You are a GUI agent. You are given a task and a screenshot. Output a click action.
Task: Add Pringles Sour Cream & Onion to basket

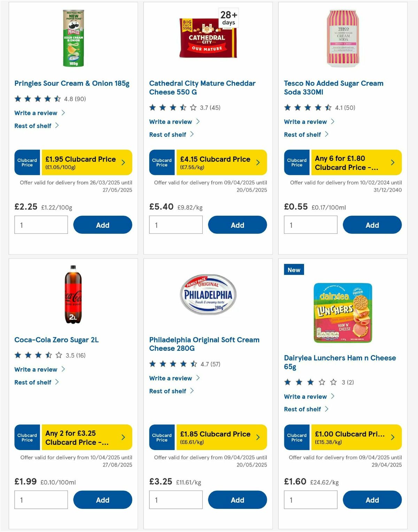[x=102, y=225]
